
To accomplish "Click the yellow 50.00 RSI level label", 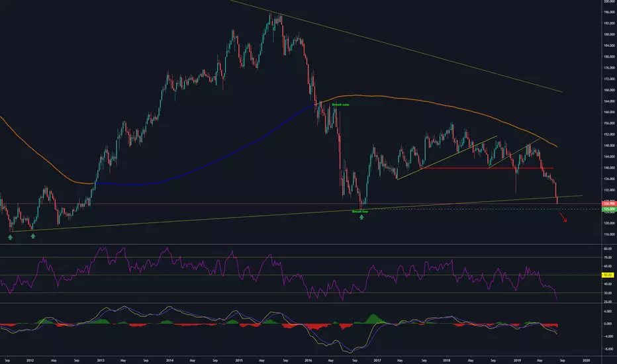I will pyautogui.click(x=608, y=275).
